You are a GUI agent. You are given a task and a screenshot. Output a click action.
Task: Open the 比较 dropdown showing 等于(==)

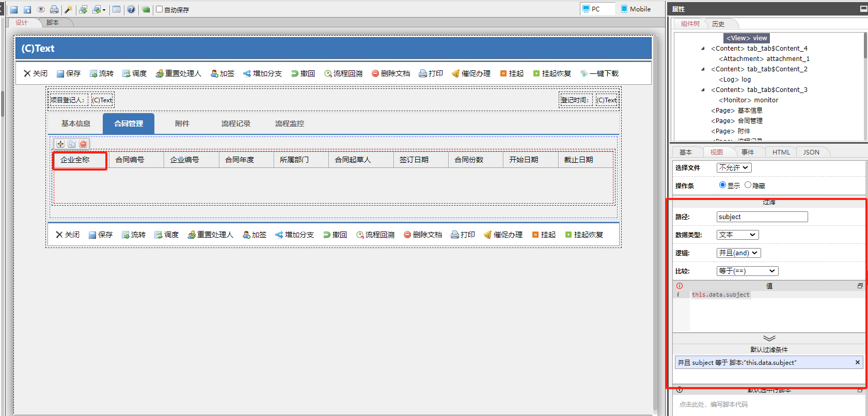pyautogui.click(x=747, y=271)
